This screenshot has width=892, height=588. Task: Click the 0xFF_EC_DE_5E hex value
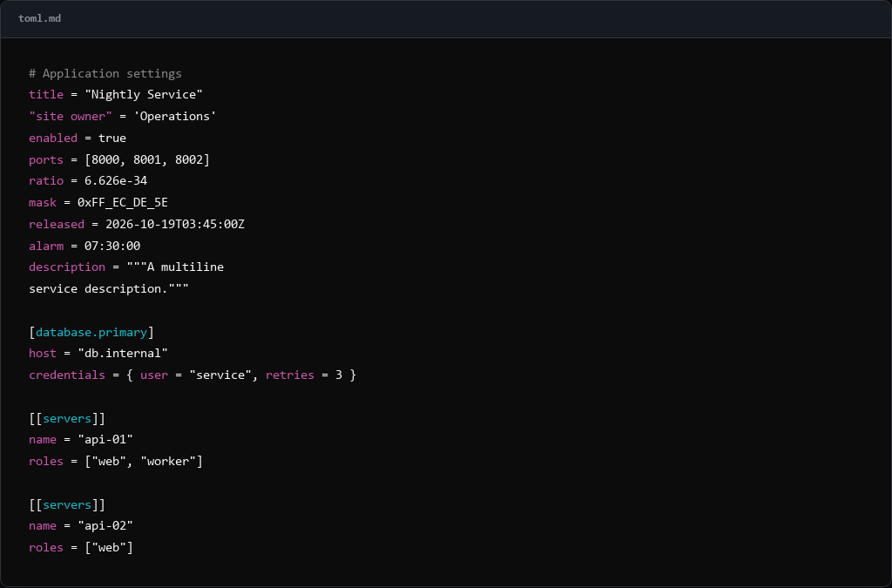click(x=123, y=202)
